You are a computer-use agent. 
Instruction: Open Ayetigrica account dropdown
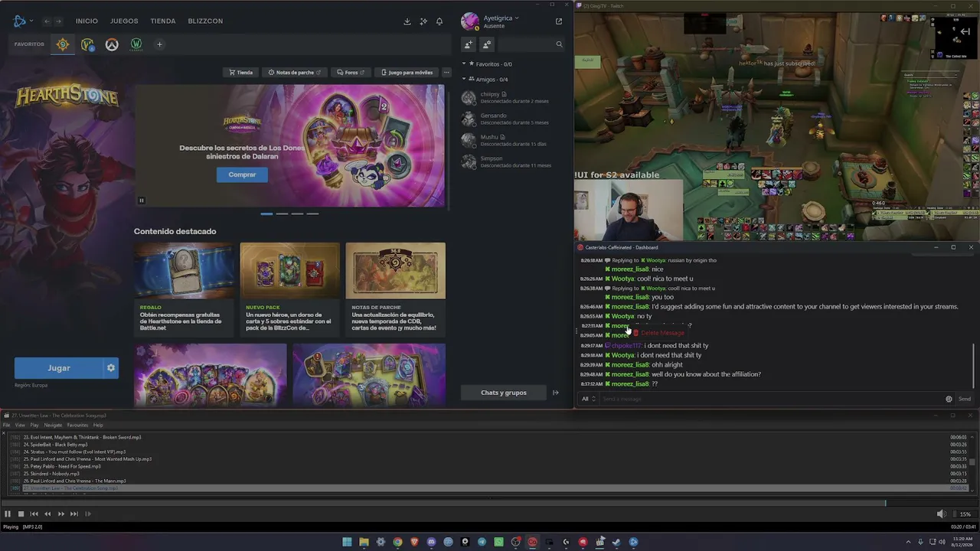[501, 18]
